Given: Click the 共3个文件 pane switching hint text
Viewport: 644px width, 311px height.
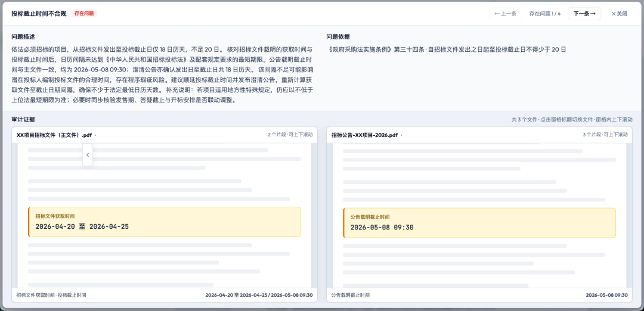Looking at the screenshot, I should (572, 119).
